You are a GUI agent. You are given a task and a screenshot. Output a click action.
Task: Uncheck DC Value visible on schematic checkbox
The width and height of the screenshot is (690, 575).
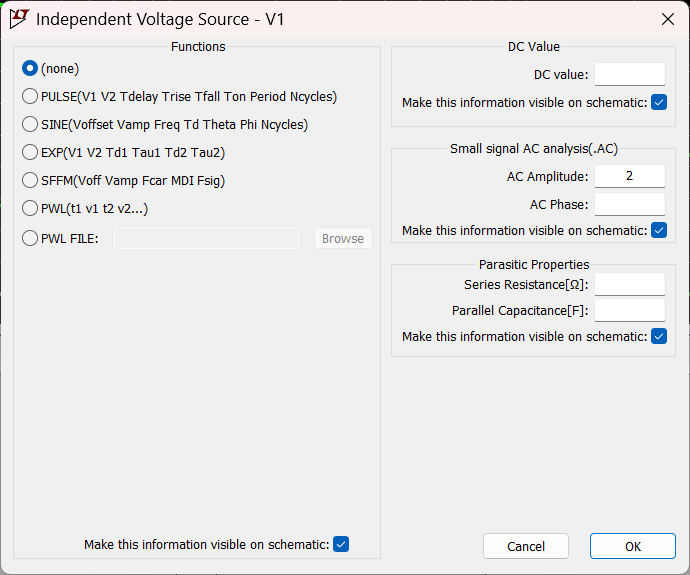click(658, 102)
